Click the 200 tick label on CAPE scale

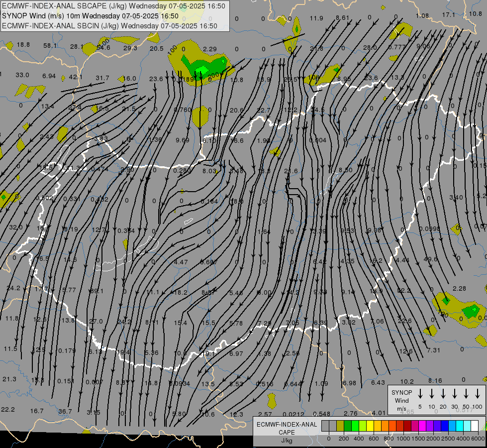[x=344, y=439]
